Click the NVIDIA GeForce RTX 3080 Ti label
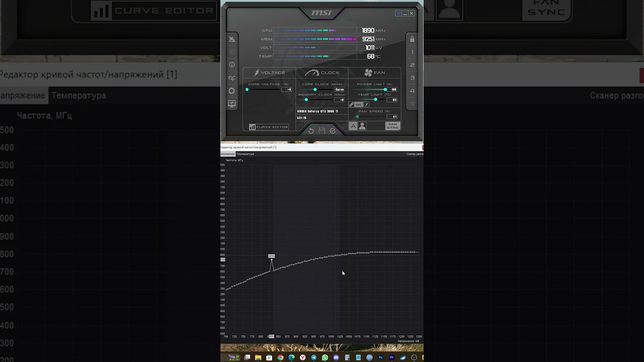The image size is (644, 362). 317,111
